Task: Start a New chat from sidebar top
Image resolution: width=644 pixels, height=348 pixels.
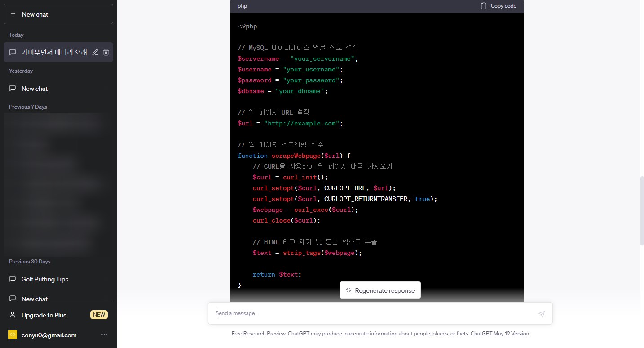Action: (58, 14)
